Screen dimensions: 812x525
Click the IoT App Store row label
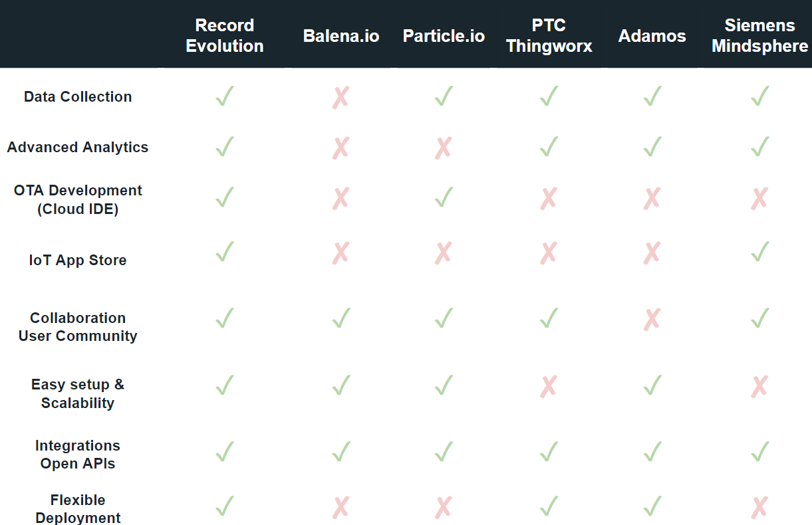tap(78, 261)
